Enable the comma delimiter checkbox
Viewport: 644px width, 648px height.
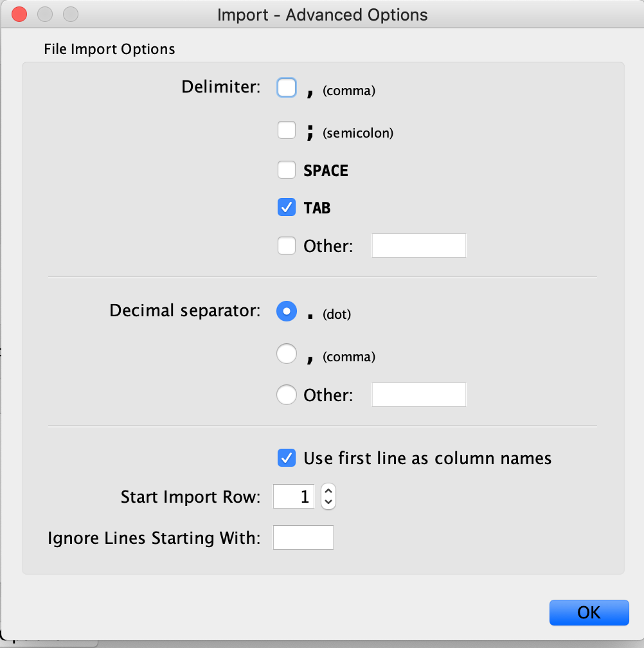[287, 88]
